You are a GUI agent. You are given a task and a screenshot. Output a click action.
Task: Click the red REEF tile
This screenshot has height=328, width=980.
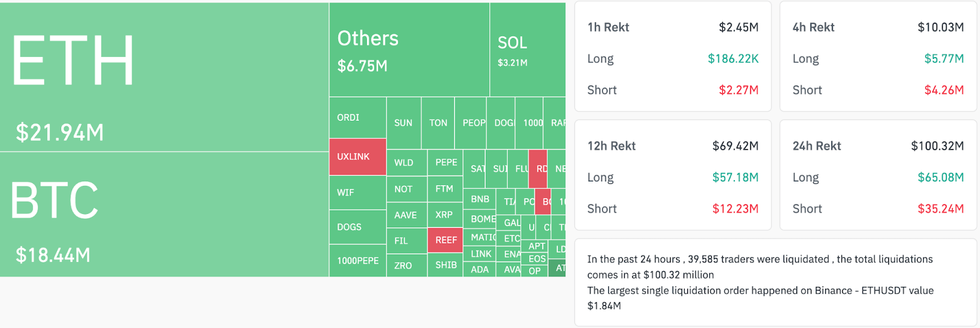tap(445, 240)
